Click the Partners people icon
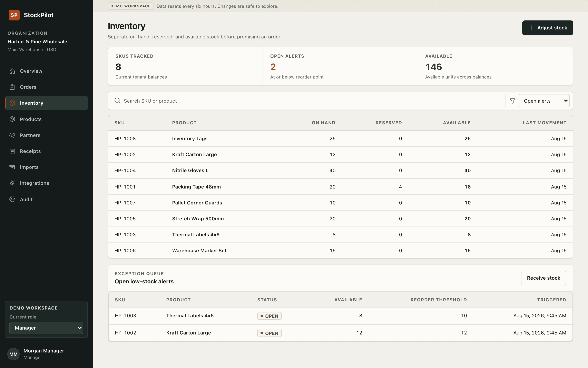This screenshot has height=368, width=588. [12, 135]
